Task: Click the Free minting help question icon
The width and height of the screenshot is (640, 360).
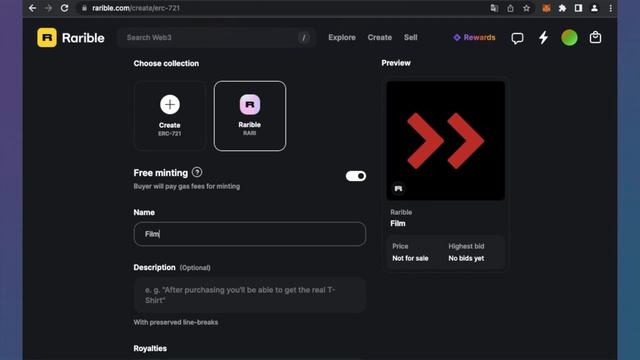Action: pyautogui.click(x=197, y=172)
